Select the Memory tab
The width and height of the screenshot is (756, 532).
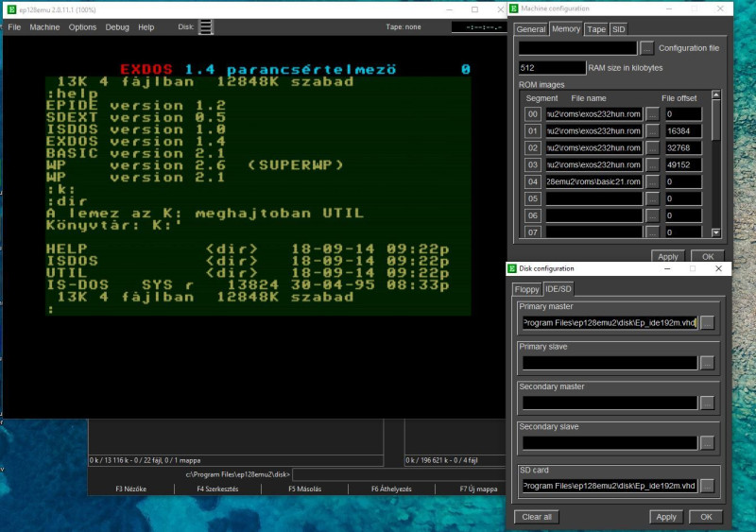pos(566,29)
